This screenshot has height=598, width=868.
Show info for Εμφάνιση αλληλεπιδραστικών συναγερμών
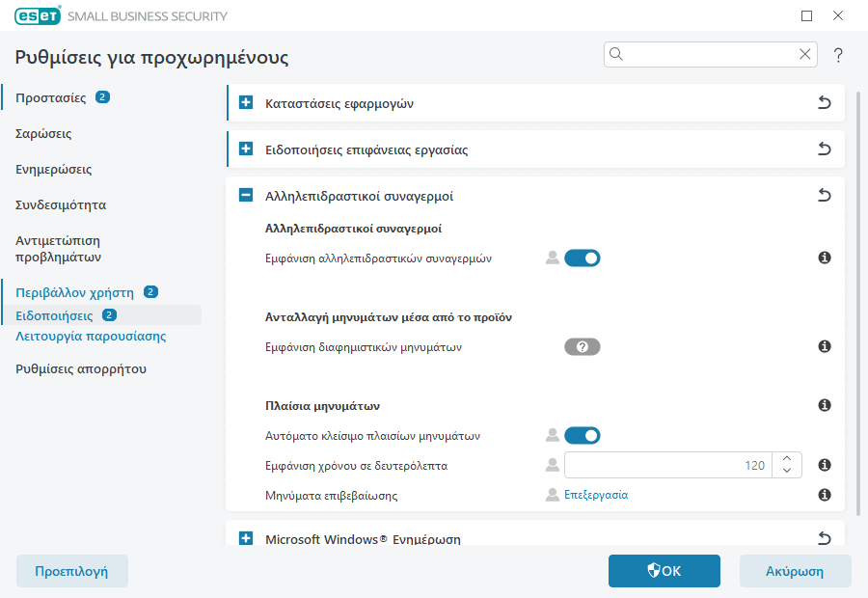(825, 258)
